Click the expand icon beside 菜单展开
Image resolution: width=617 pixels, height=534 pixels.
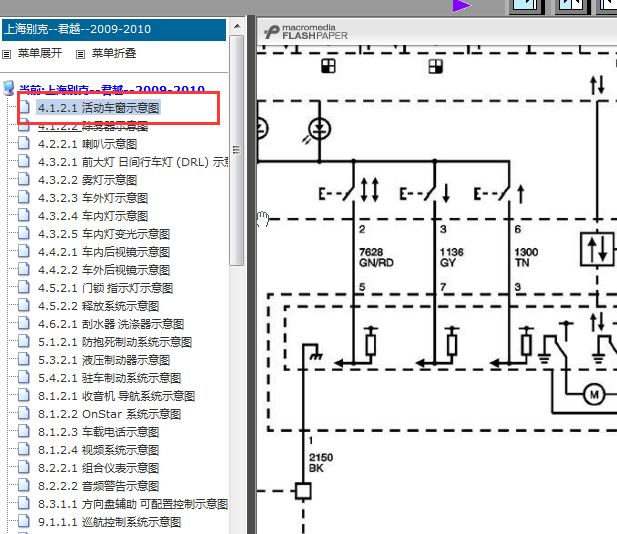click(7, 54)
